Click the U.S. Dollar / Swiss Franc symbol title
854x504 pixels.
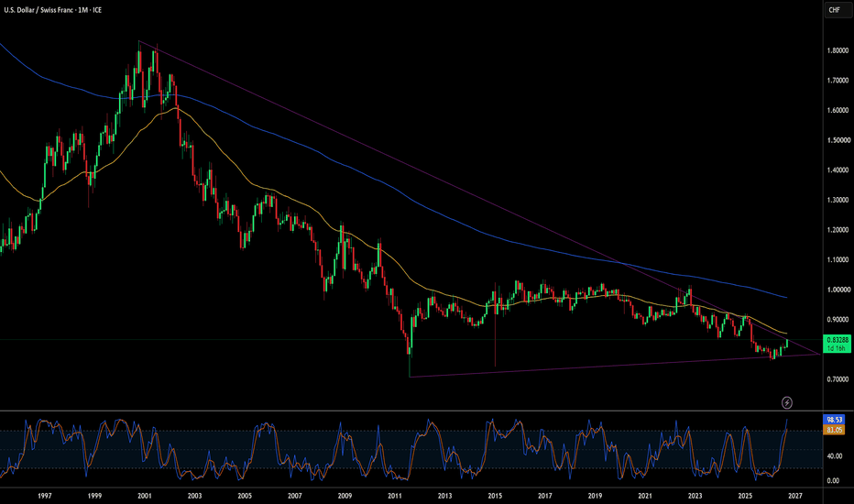[x=38, y=10]
